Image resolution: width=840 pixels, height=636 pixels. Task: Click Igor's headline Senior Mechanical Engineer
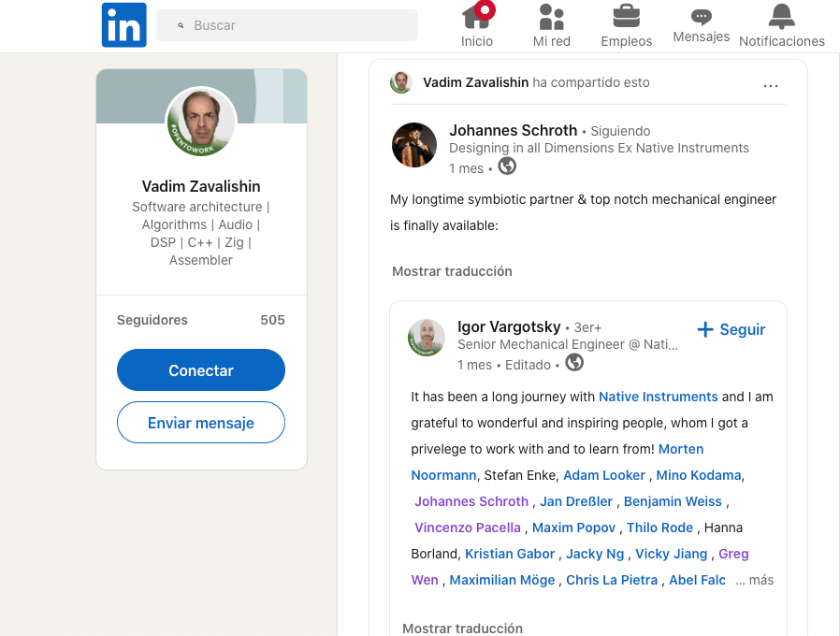(x=567, y=344)
